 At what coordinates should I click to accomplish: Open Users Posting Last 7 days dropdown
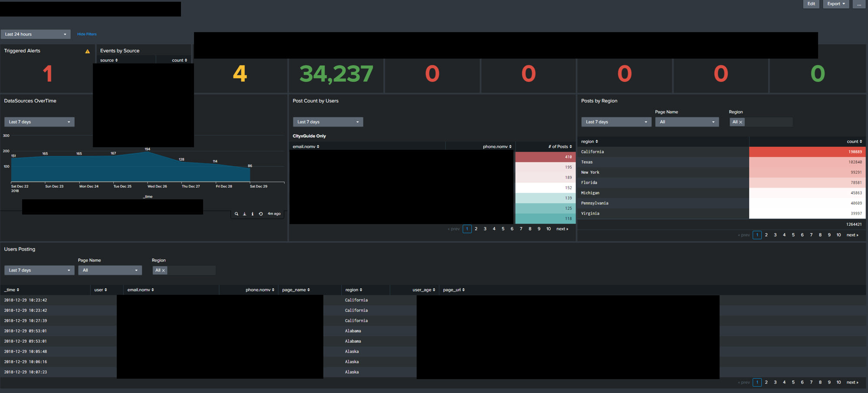point(39,271)
